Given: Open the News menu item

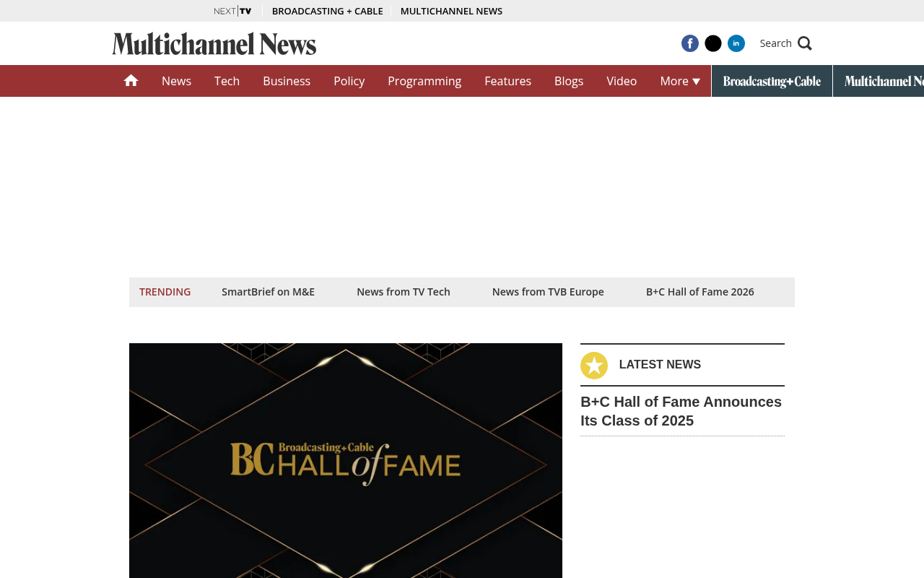Looking at the screenshot, I should [176, 81].
